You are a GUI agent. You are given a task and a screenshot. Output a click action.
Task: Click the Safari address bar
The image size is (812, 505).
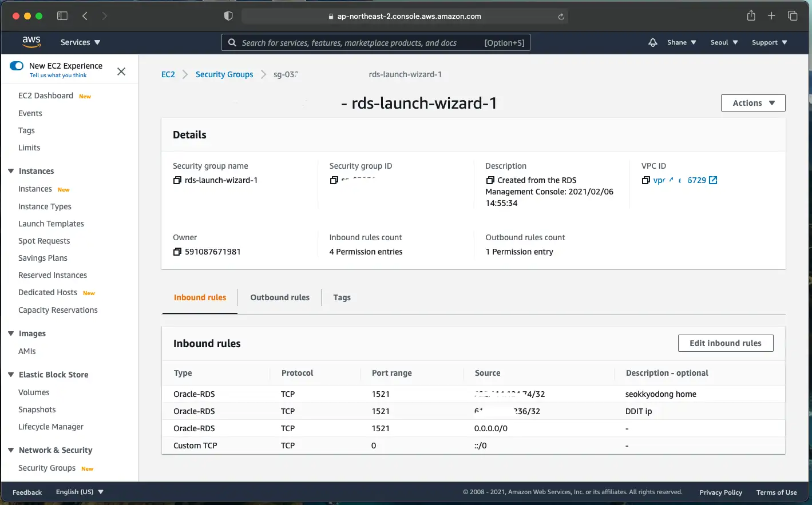pyautogui.click(x=405, y=16)
